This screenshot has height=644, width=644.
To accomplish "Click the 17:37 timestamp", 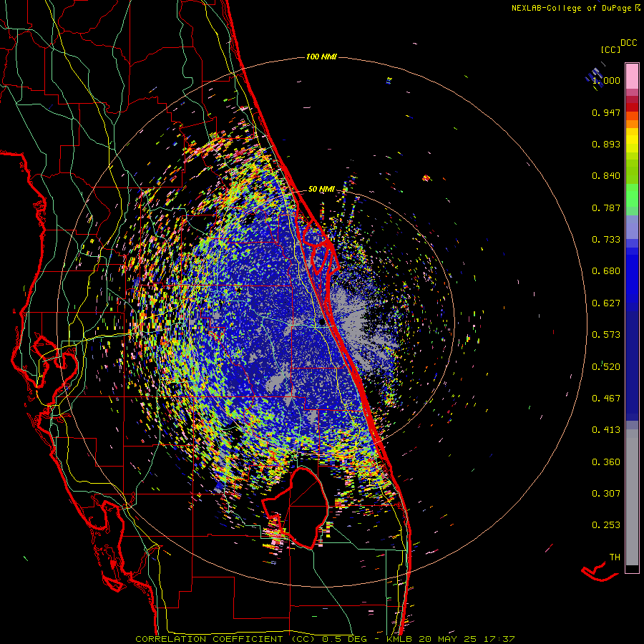I will pos(499,639).
